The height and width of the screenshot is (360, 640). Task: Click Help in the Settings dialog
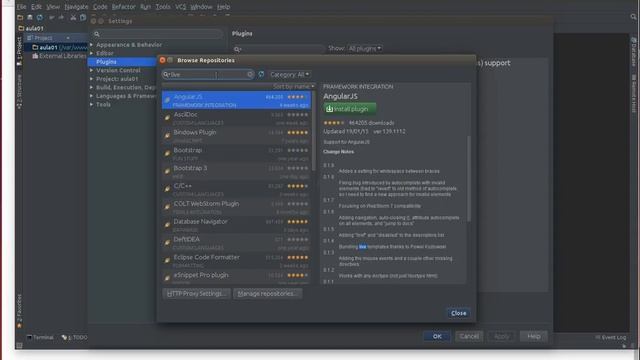click(533, 336)
